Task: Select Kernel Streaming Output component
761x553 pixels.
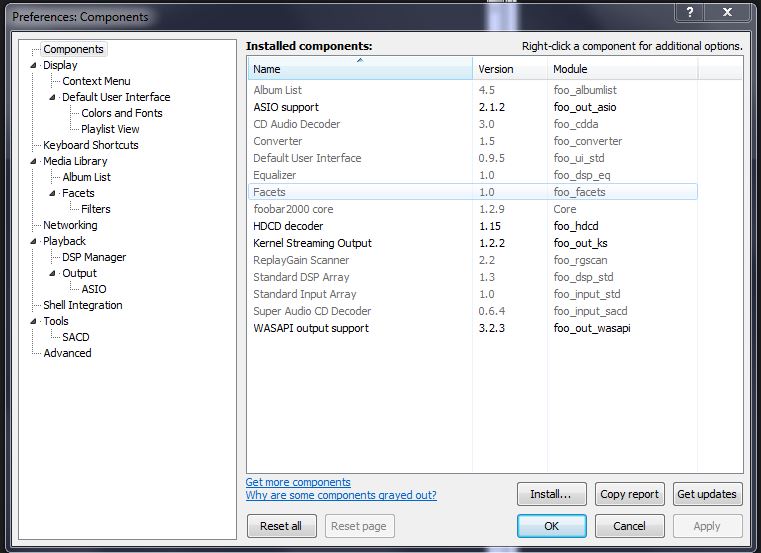Action: pyautogui.click(x=472, y=243)
